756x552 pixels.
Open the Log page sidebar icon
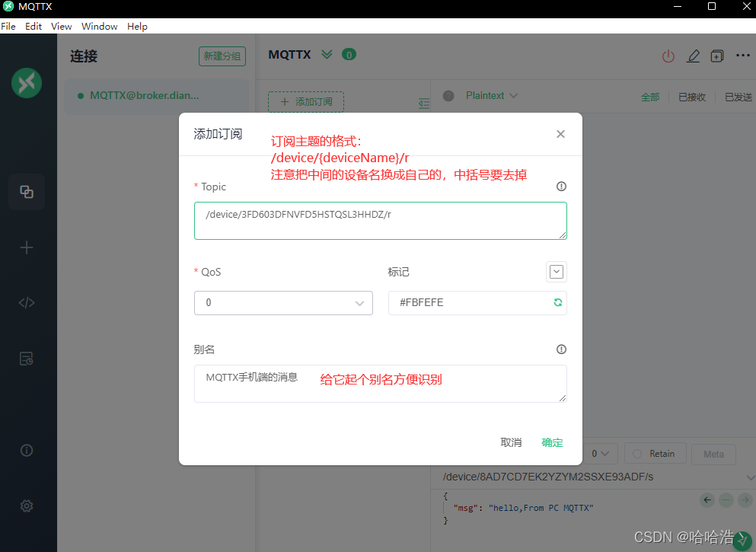(27, 359)
